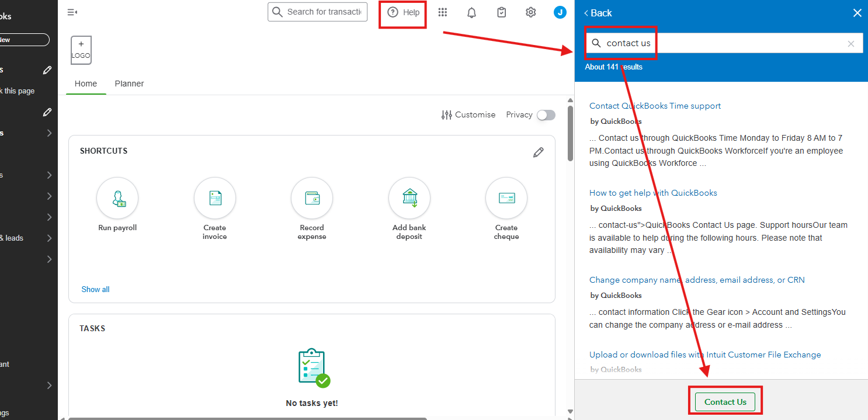Click the horizontal scrollbar at page bottom
The width and height of the screenshot is (868, 420).
coord(248,418)
